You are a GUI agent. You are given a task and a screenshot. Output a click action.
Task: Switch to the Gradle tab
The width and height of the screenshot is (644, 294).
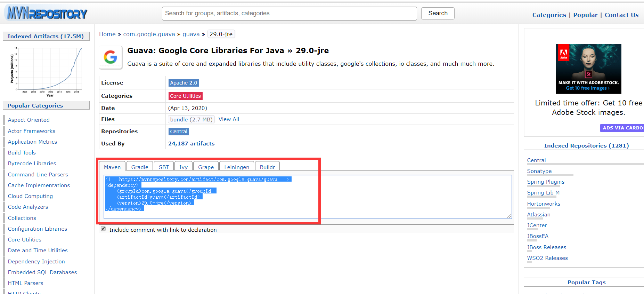[x=140, y=167]
